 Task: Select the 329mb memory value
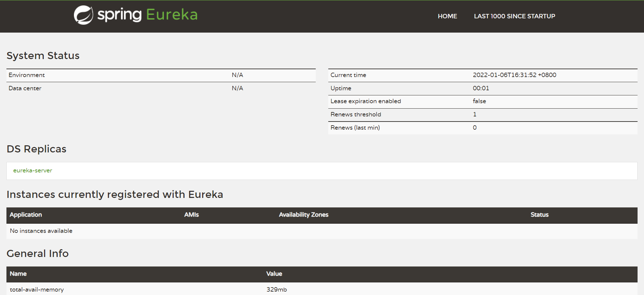(x=277, y=290)
